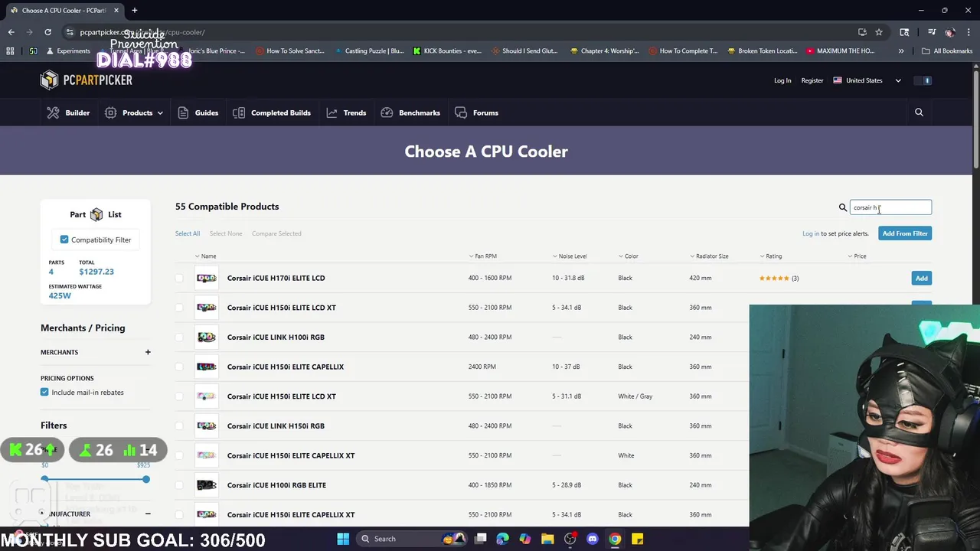The width and height of the screenshot is (980, 551).
Task: Click the Trends chart icon
Action: [x=332, y=112]
